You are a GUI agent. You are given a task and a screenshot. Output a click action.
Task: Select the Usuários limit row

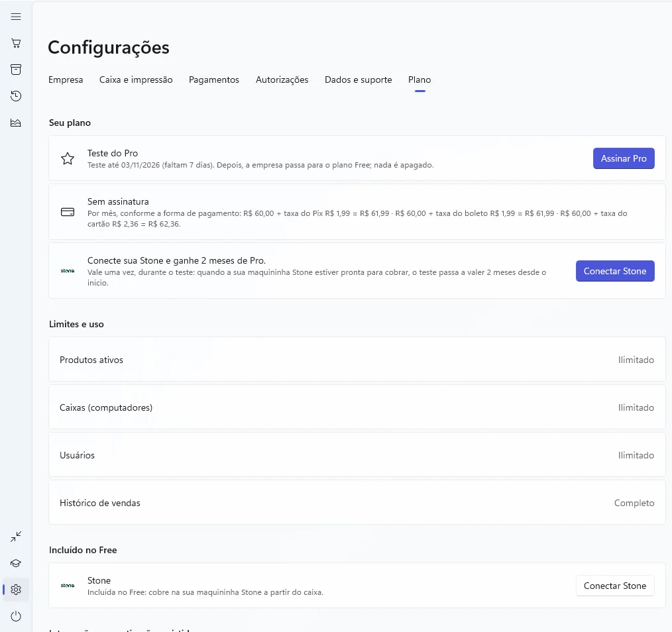[x=357, y=454]
